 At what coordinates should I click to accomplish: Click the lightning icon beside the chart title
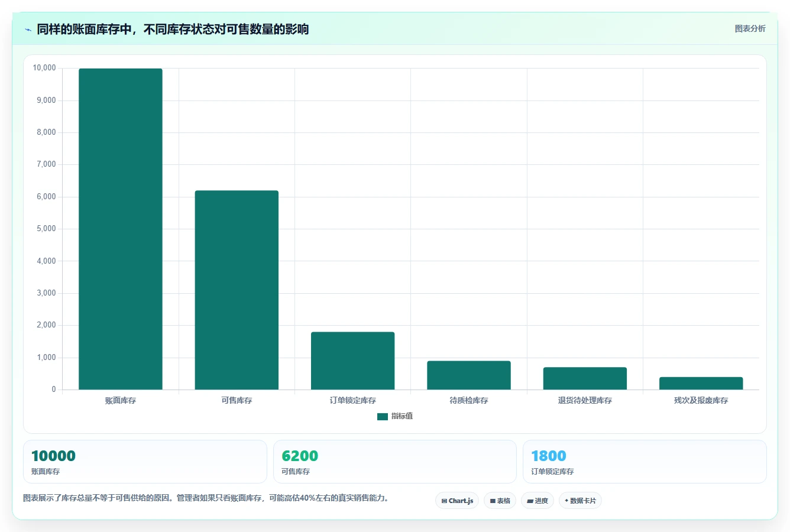28,30
